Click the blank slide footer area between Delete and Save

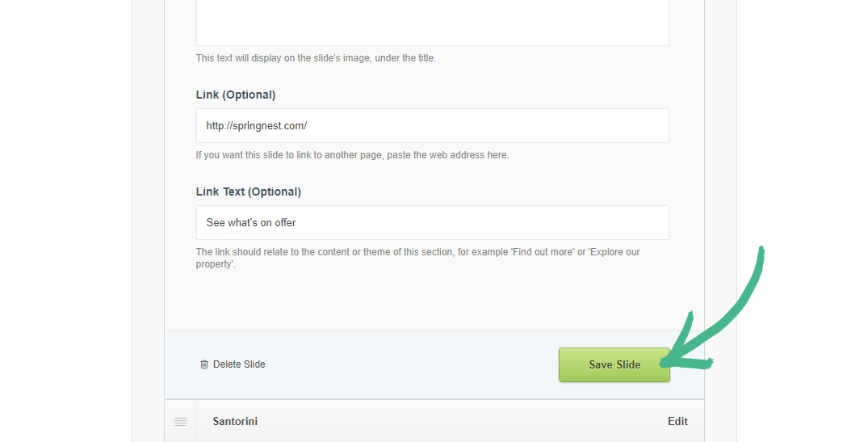(412, 364)
